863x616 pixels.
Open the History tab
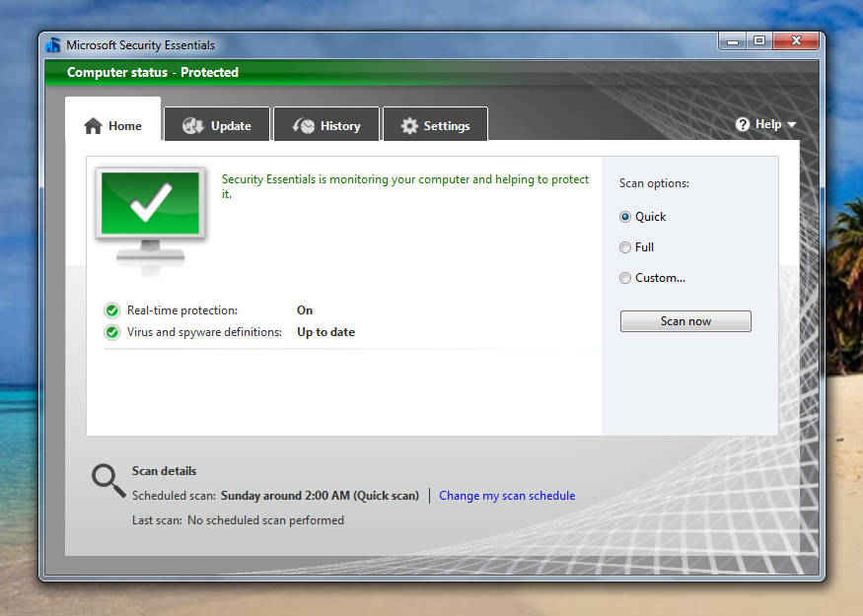[326, 125]
